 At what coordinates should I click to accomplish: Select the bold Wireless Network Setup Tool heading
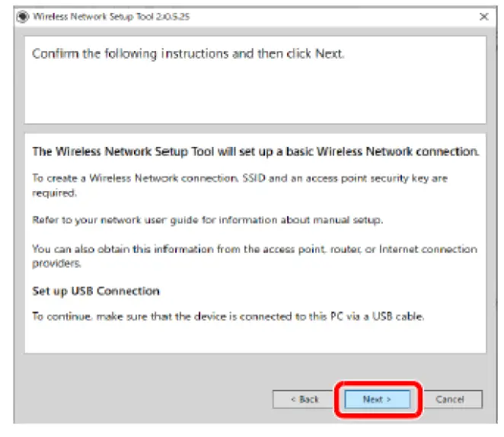click(x=255, y=152)
